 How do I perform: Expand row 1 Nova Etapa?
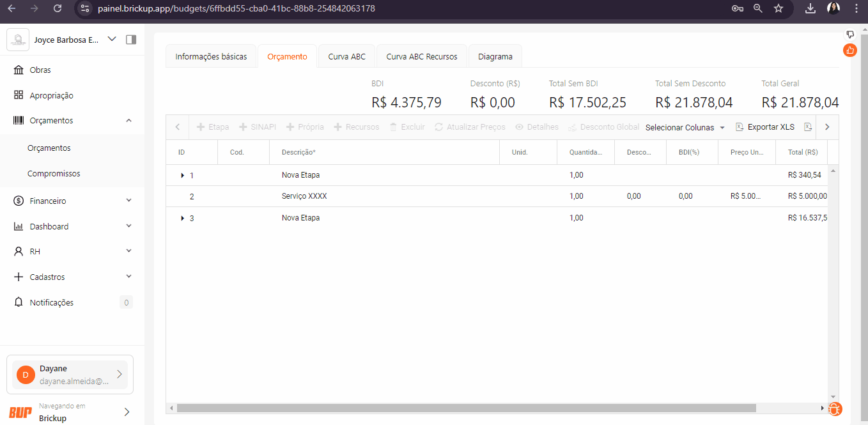(x=182, y=175)
